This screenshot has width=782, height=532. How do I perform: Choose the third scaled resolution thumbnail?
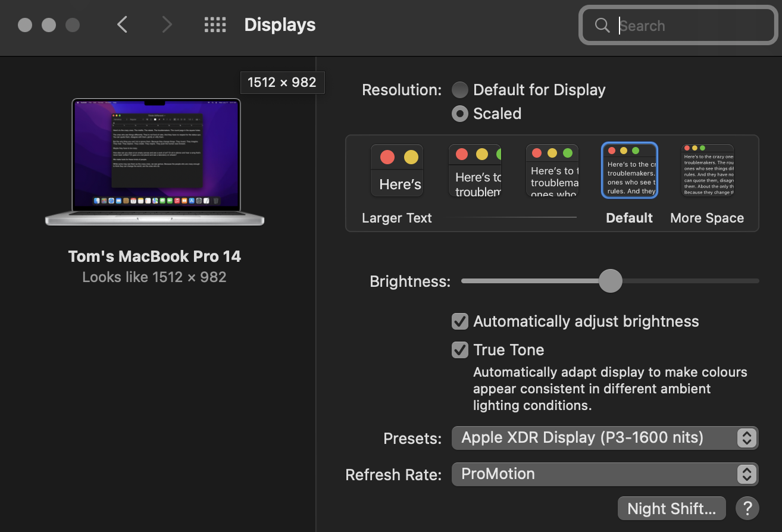(x=553, y=170)
